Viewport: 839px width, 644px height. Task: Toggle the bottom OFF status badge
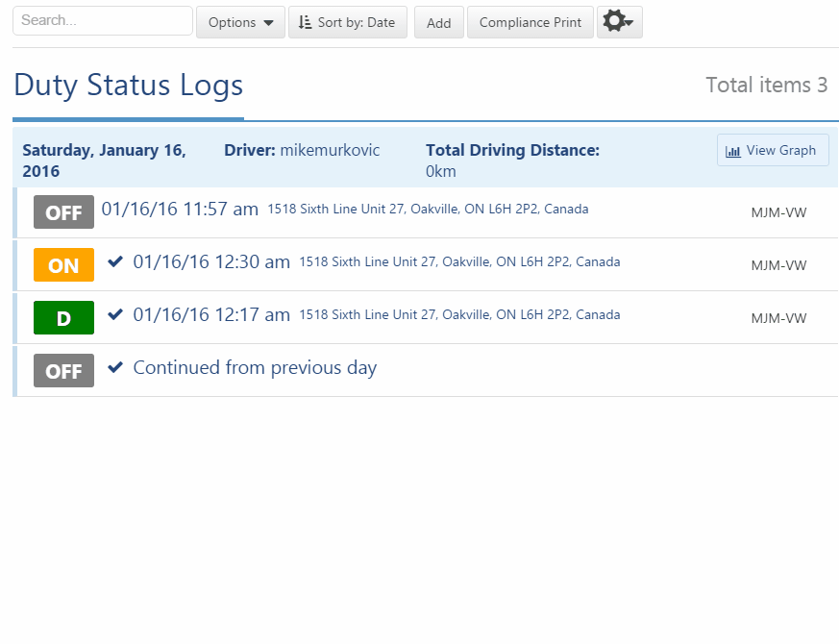tap(63, 370)
